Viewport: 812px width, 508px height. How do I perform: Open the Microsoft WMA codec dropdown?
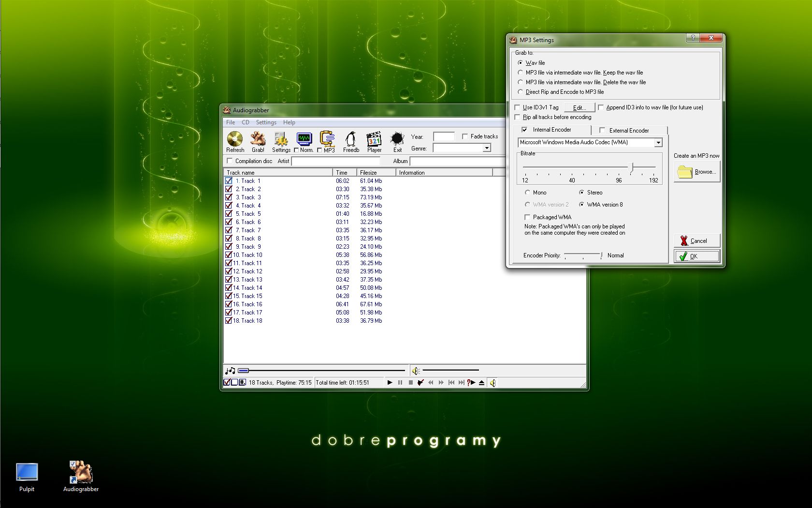click(658, 143)
